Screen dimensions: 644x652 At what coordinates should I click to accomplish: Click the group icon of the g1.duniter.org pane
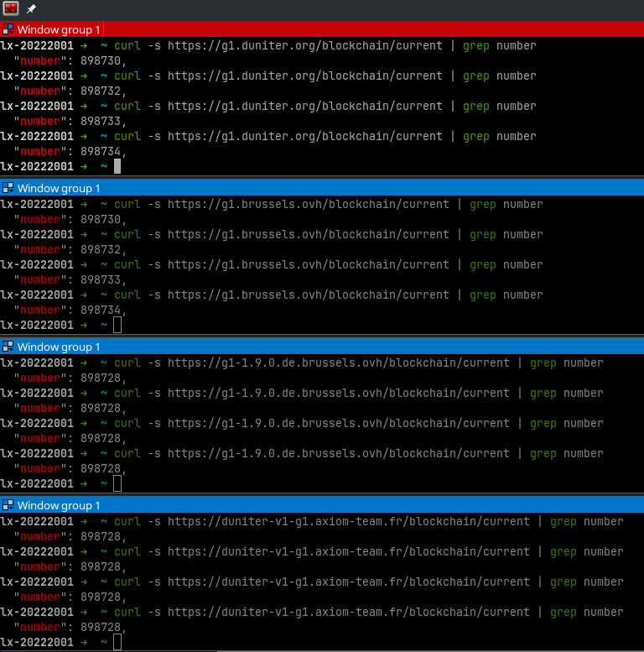(8, 29)
